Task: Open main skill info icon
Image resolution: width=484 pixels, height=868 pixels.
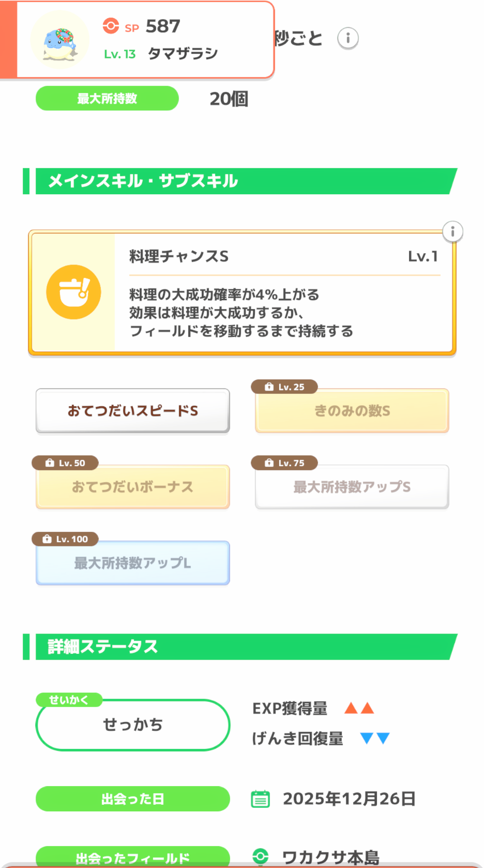Action: 452,231
